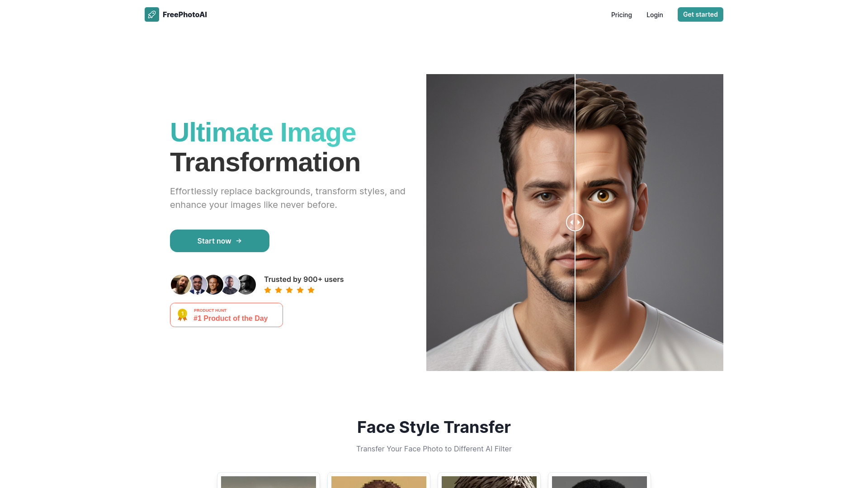The width and height of the screenshot is (868, 488).
Task: Toggle the before/after image comparison slider
Action: (x=574, y=222)
